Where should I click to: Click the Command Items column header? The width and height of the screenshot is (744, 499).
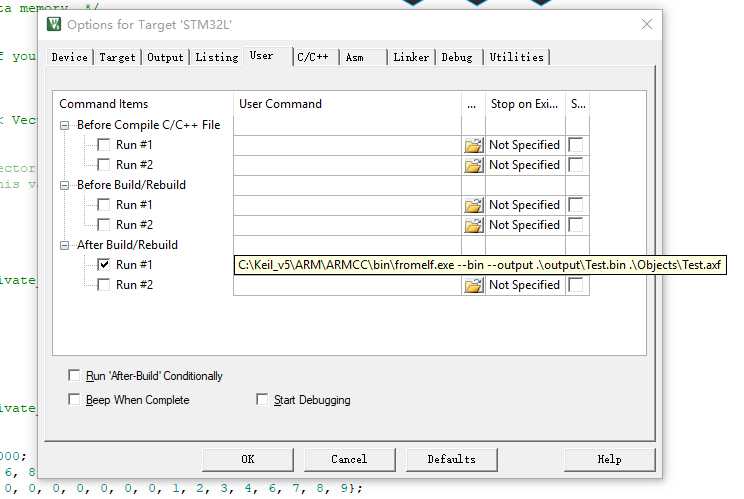[x=143, y=104]
